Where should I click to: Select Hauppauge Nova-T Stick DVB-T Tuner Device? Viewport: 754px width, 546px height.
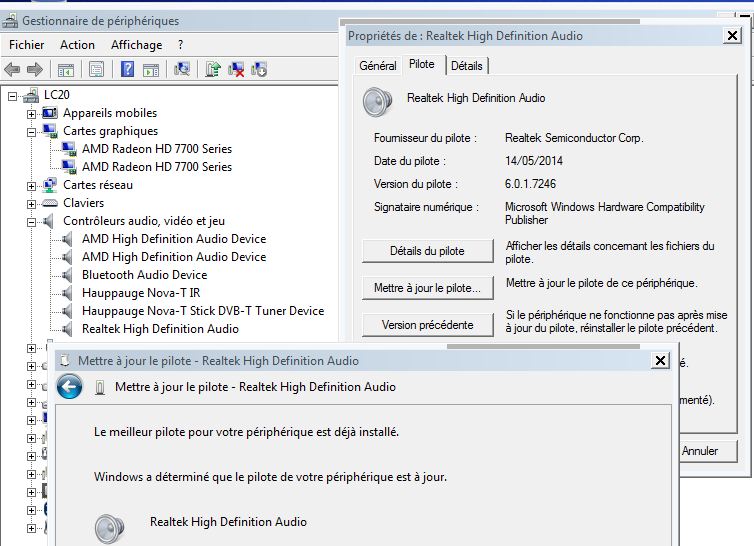pyautogui.click(x=202, y=311)
